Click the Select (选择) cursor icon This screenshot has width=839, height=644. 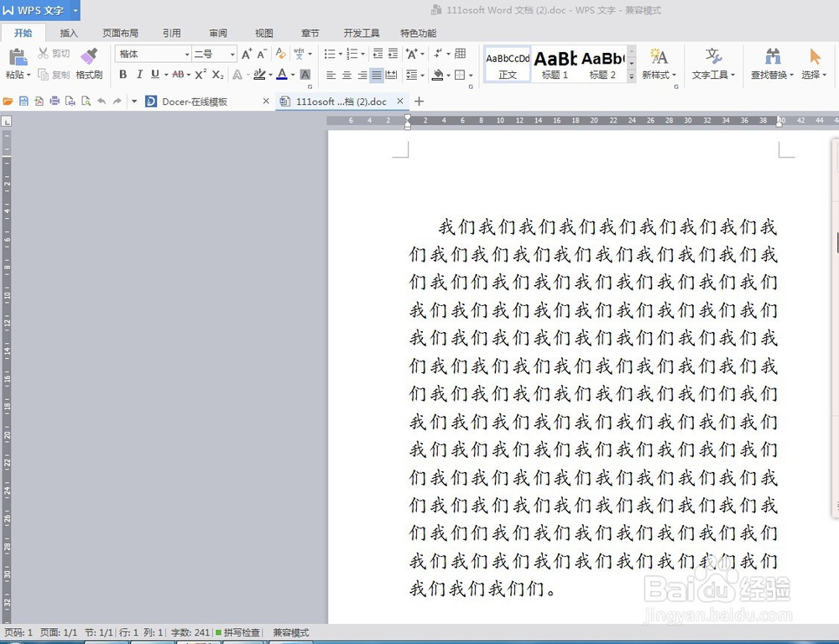pos(815,56)
